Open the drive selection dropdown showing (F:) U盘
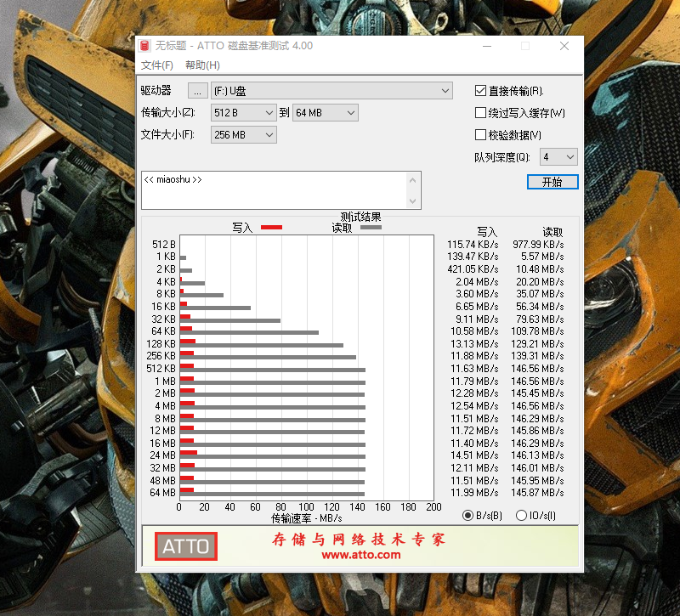The width and height of the screenshot is (680, 616). pos(445,91)
